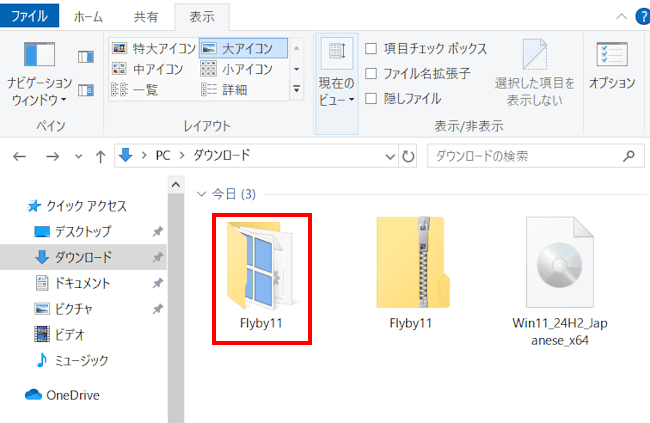Expand chevron before PC in address bar

tap(144, 156)
